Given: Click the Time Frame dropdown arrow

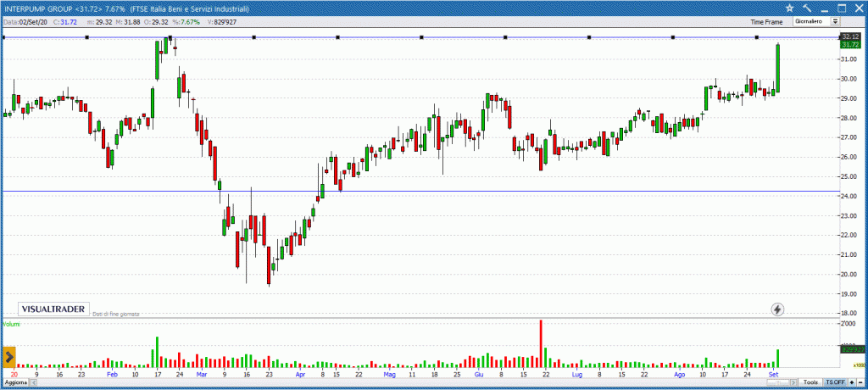Looking at the screenshot, I should (x=835, y=21).
